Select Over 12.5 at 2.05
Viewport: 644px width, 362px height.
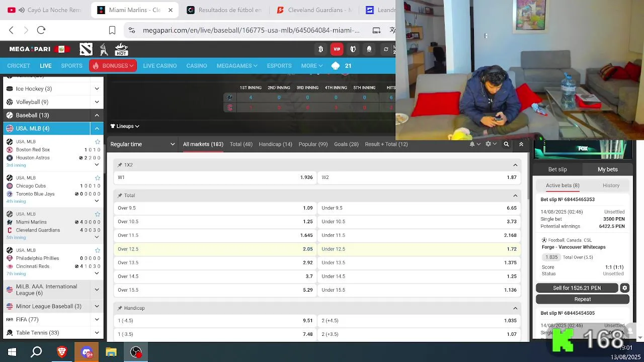215,249
